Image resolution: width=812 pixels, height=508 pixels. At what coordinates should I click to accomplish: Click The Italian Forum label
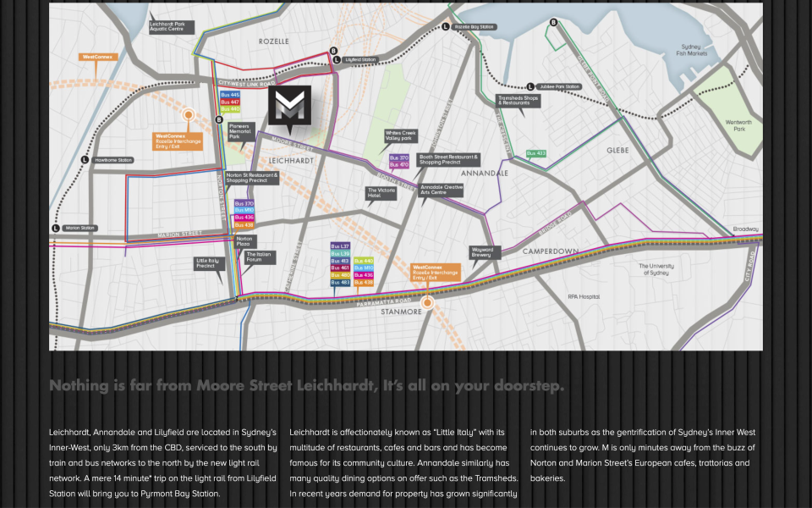point(260,257)
